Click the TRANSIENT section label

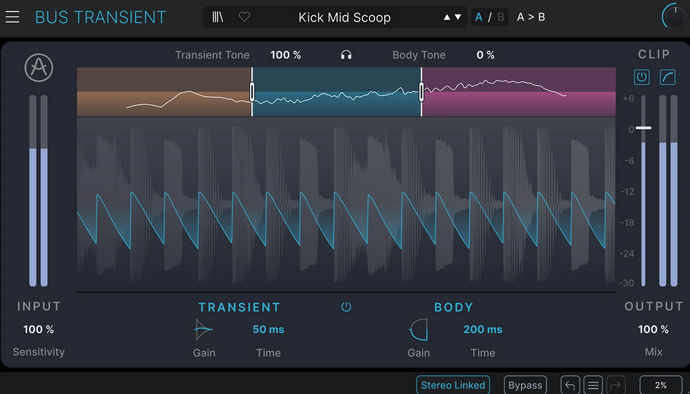[x=239, y=307]
